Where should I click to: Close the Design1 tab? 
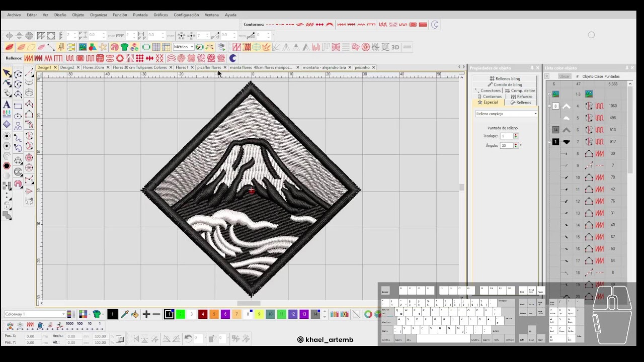55,67
